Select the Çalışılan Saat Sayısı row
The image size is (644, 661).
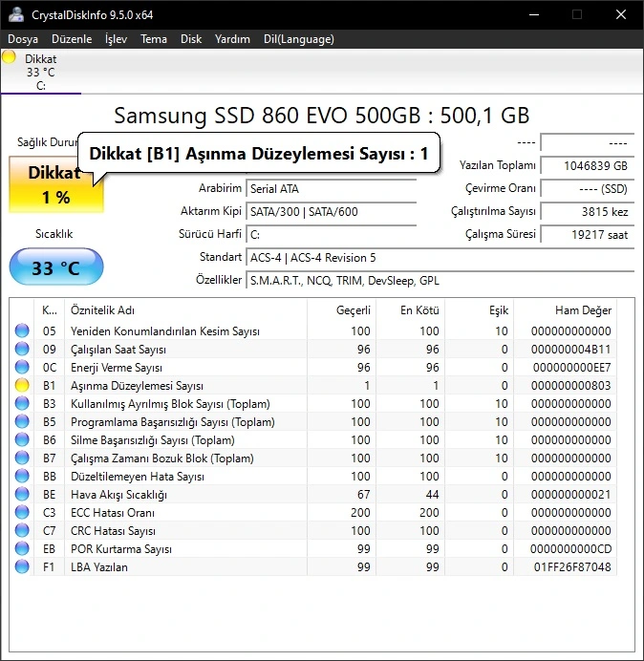coord(314,349)
